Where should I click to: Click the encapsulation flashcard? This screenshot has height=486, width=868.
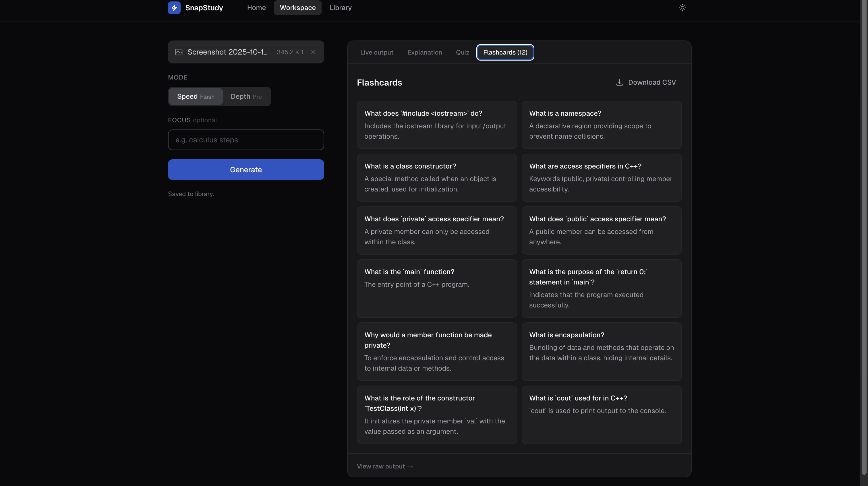point(601,351)
